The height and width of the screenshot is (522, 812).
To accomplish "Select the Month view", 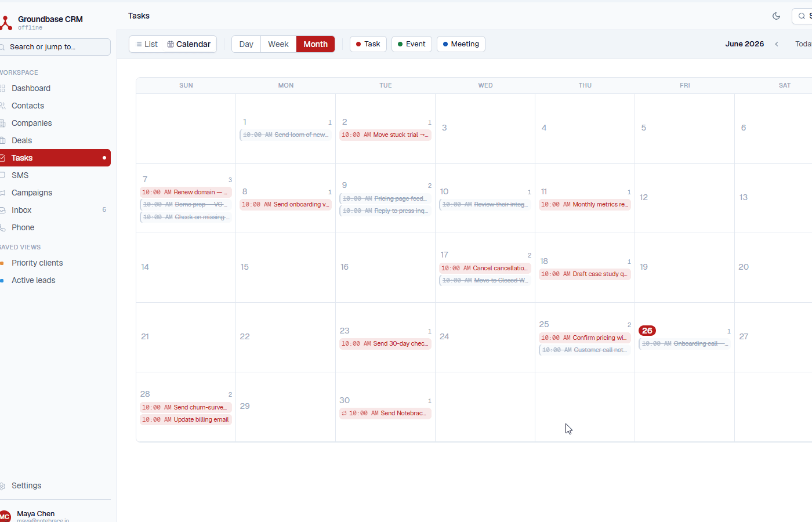I will click(x=316, y=44).
